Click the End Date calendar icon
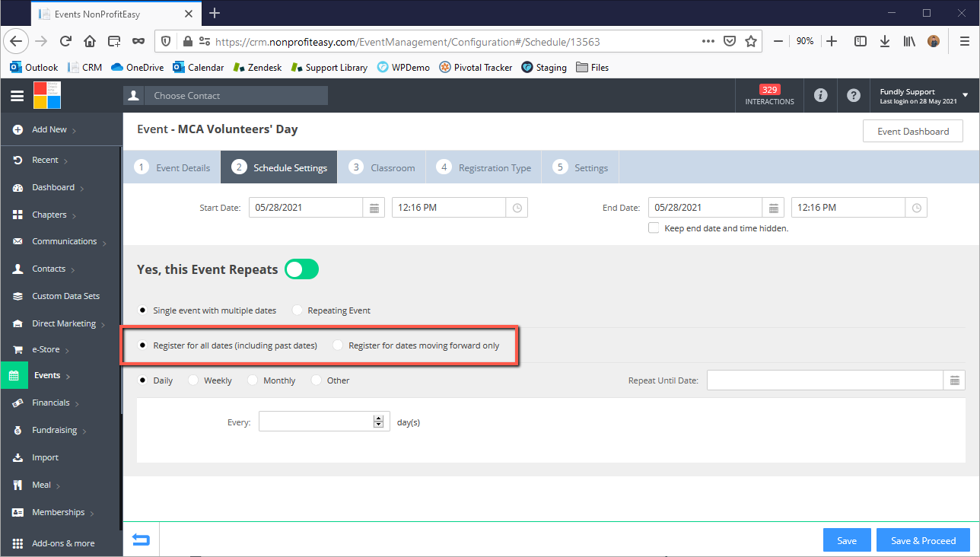This screenshot has width=980, height=557. click(773, 208)
